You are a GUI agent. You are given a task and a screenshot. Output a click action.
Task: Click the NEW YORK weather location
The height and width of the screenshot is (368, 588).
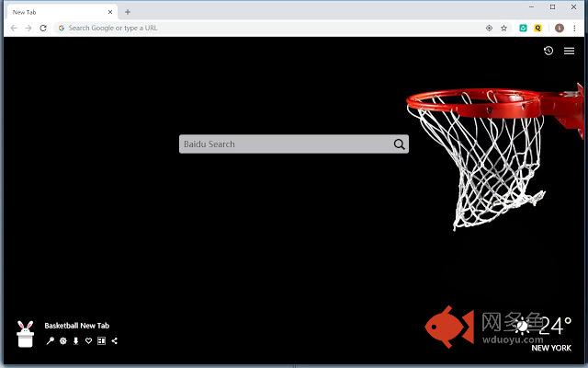[551, 348]
